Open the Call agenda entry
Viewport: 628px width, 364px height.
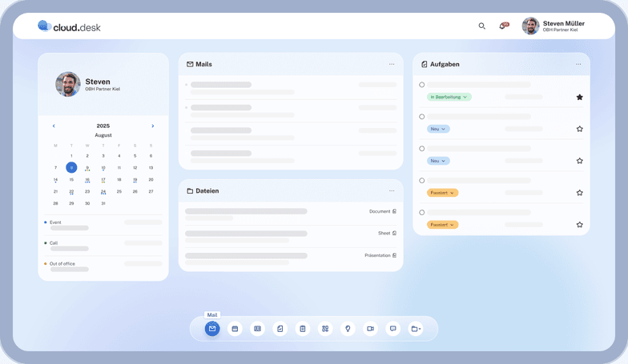[x=103, y=246]
